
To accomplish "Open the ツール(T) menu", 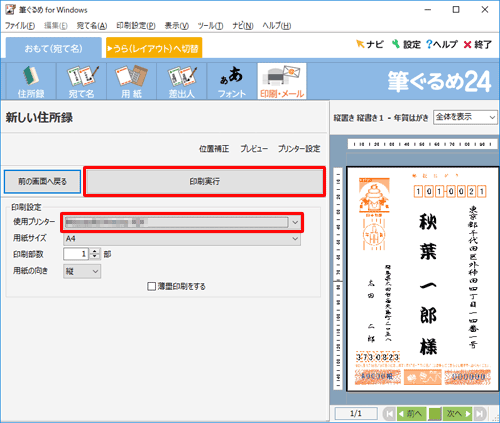I will click(210, 26).
